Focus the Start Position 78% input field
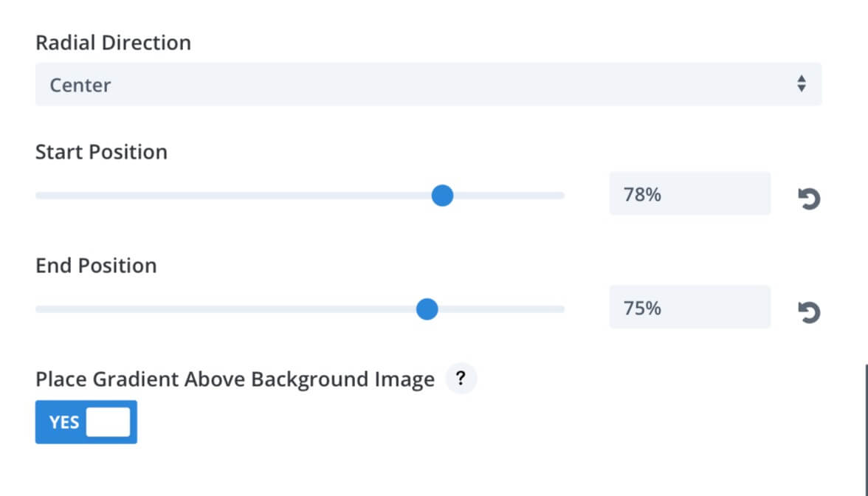This screenshot has height=496, width=868. [x=689, y=193]
